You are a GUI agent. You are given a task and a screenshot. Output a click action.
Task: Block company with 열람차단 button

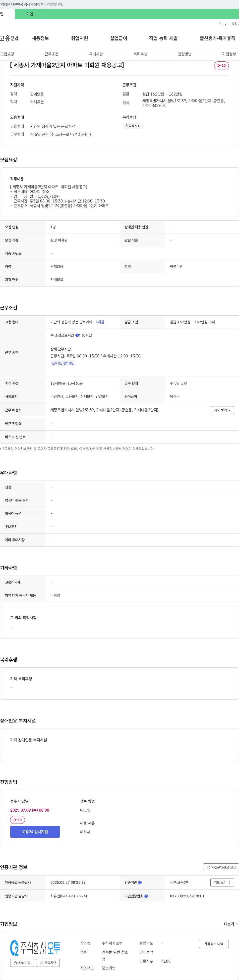click(x=48, y=963)
